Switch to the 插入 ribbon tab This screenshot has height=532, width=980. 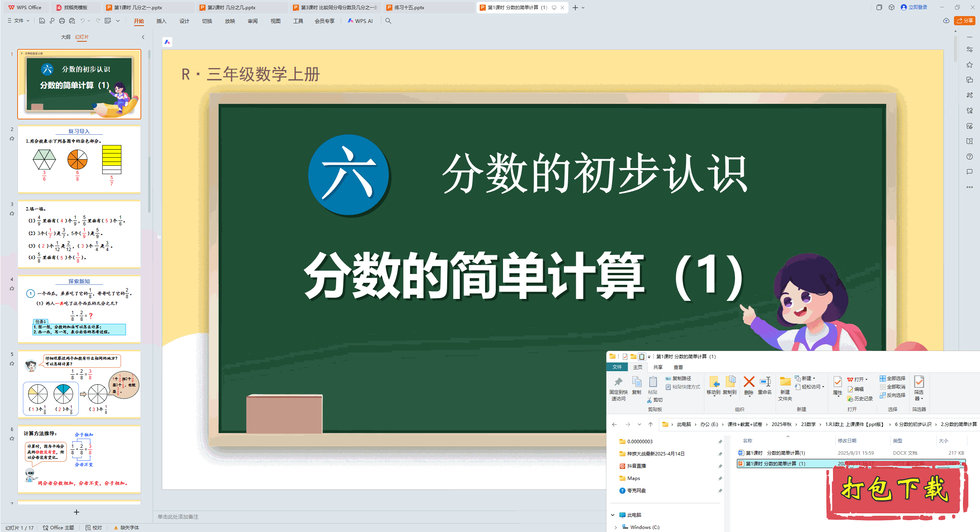(161, 21)
